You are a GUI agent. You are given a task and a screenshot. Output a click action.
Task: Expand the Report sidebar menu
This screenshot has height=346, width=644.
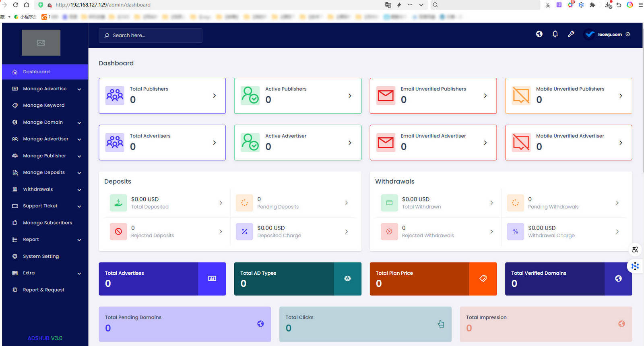(x=45, y=240)
